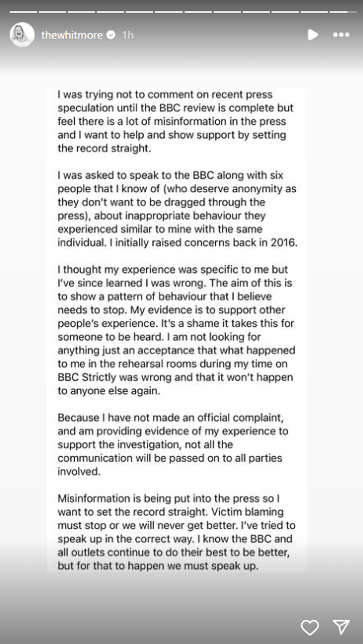Tap the paragraph starting "I thought my experience"
This screenshot has height=644, width=363.
click(175, 331)
